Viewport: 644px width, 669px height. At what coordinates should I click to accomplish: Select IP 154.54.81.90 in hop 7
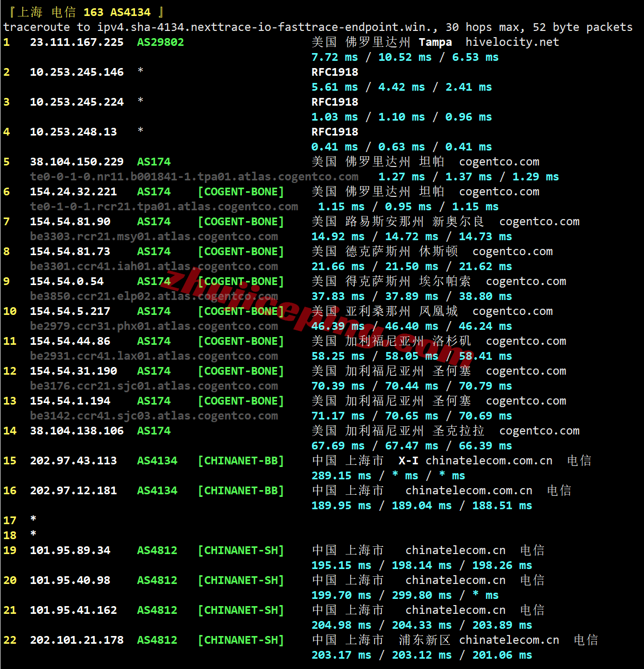(70, 222)
